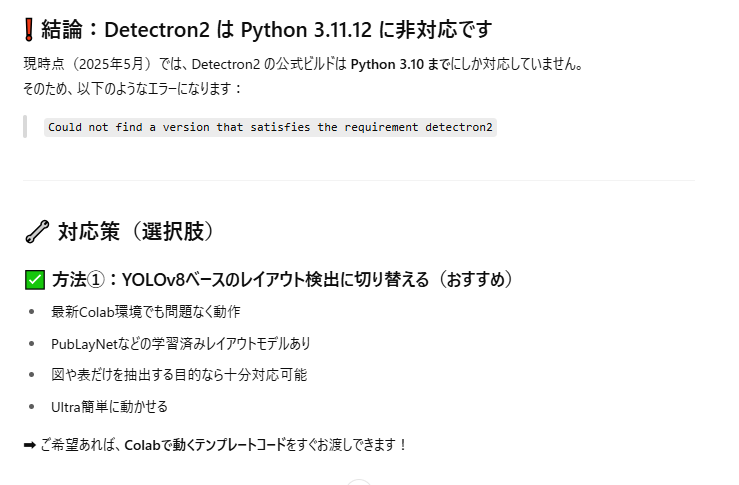Click the Ultra簡単に動かせる line

click(x=110, y=407)
